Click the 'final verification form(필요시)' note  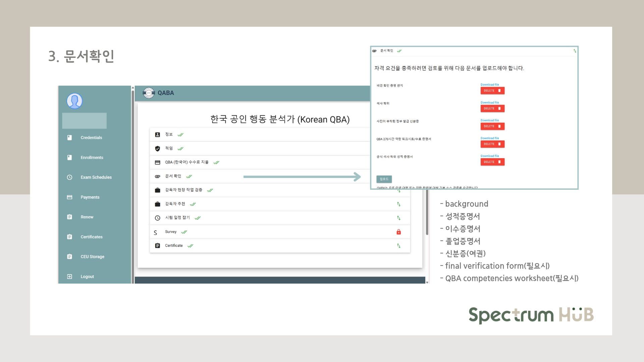[497, 266]
